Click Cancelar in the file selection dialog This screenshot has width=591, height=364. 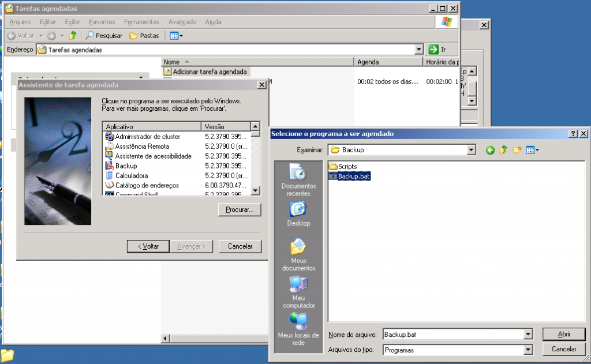point(564,349)
